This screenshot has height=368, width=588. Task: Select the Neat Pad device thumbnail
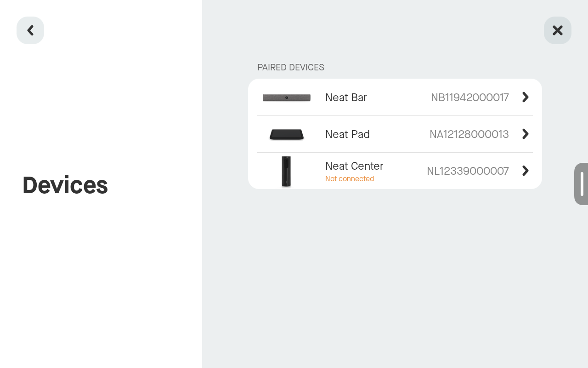[x=286, y=134]
